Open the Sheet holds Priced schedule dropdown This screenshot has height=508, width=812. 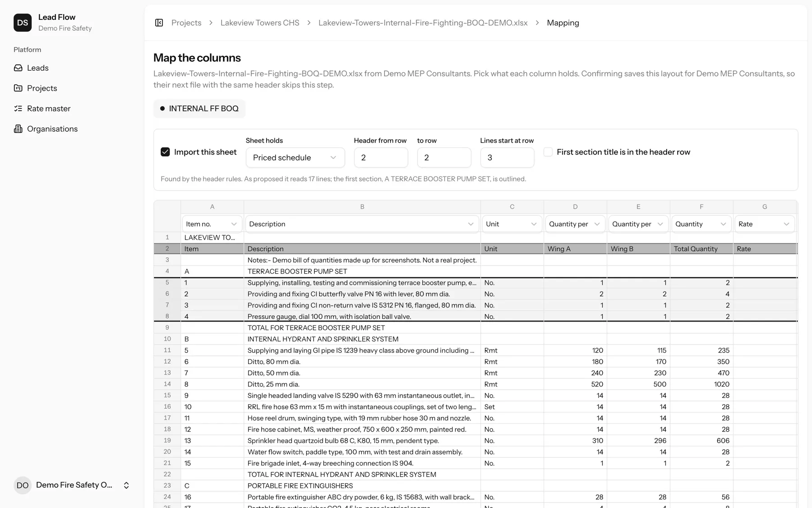295,158
